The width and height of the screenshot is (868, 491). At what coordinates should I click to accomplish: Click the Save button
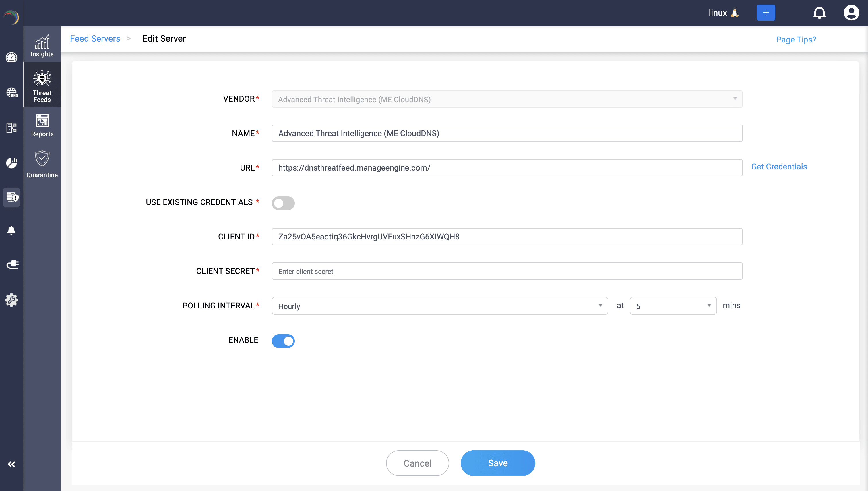tap(497, 463)
